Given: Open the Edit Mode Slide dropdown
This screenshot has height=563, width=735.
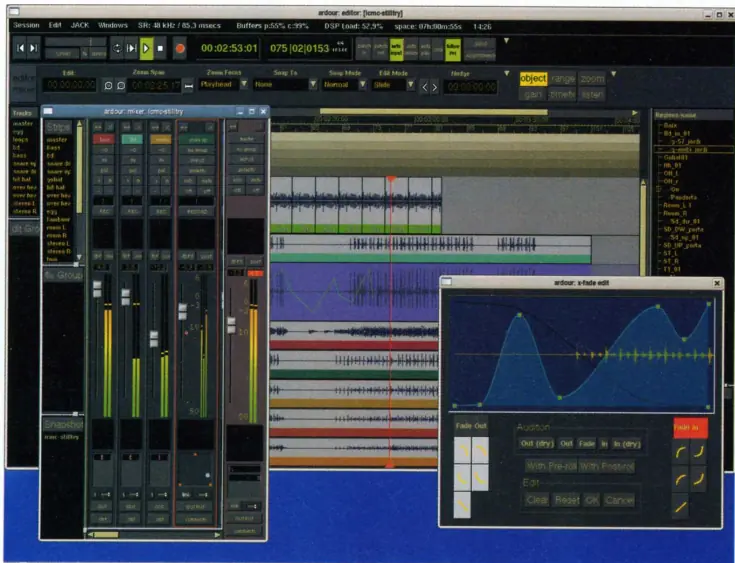Looking at the screenshot, I should click(x=394, y=85).
